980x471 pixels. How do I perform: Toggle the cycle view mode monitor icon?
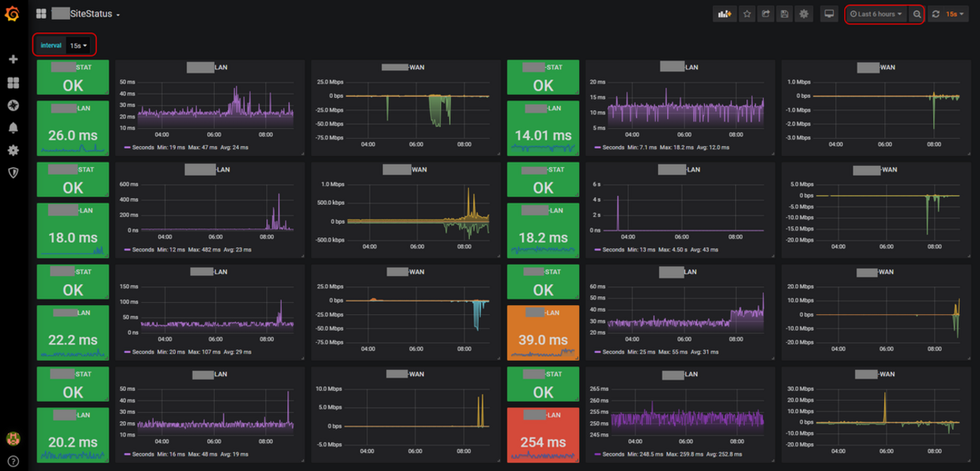tap(829, 14)
